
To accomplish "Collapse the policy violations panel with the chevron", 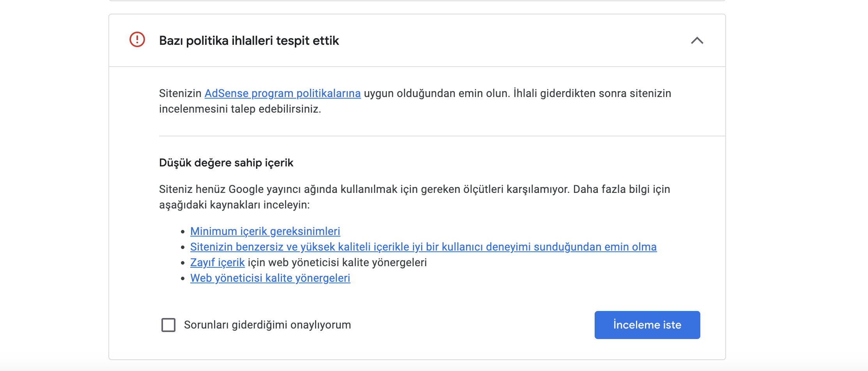I will pos(697,41).
